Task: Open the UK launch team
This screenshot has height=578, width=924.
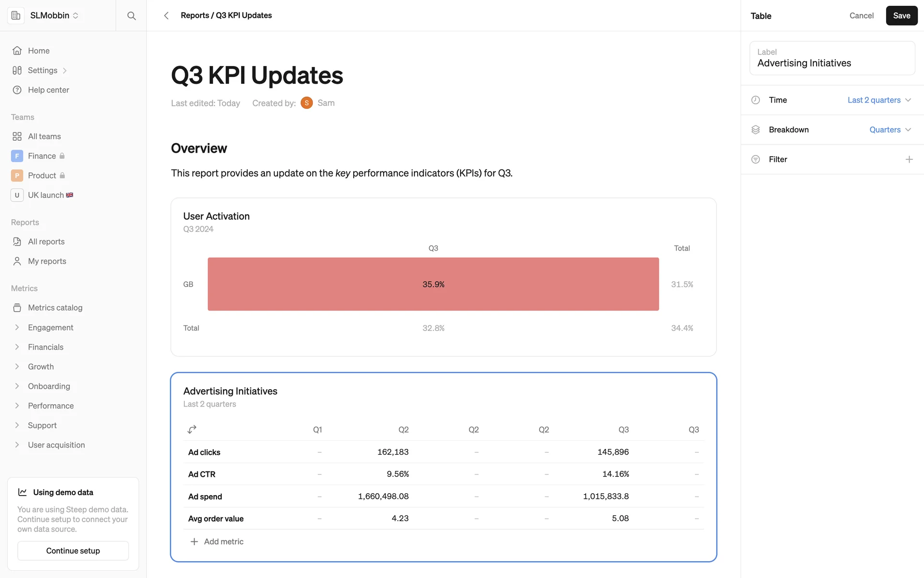Action: (46, 195)
